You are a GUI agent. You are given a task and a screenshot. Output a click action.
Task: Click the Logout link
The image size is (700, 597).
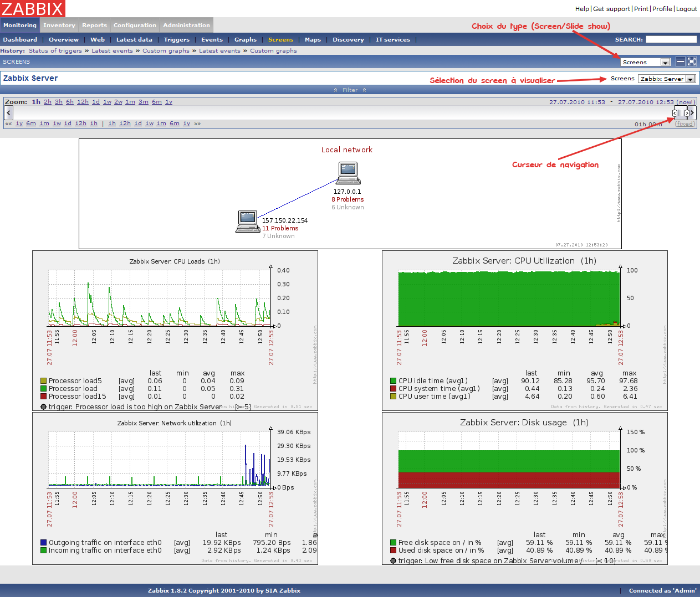[x=686, y=9]
